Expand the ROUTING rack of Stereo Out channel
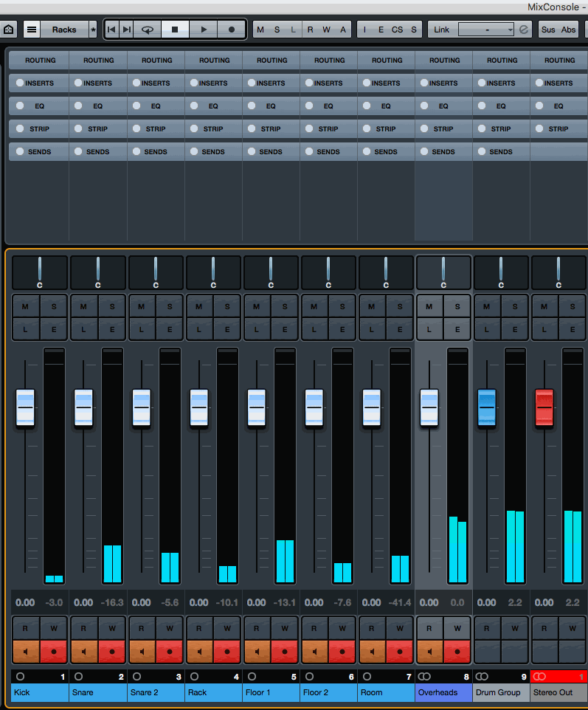 [x=559, y=61]
